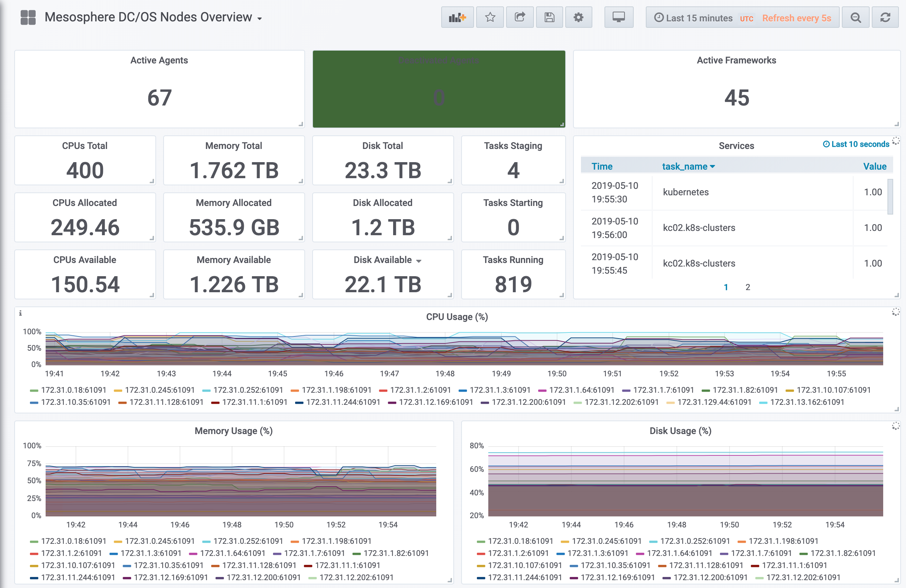Open the Grafana home grid icon

(28, 17)
